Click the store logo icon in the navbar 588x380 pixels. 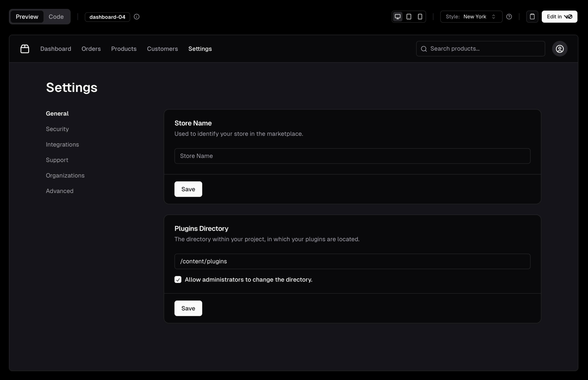[25, 49]
